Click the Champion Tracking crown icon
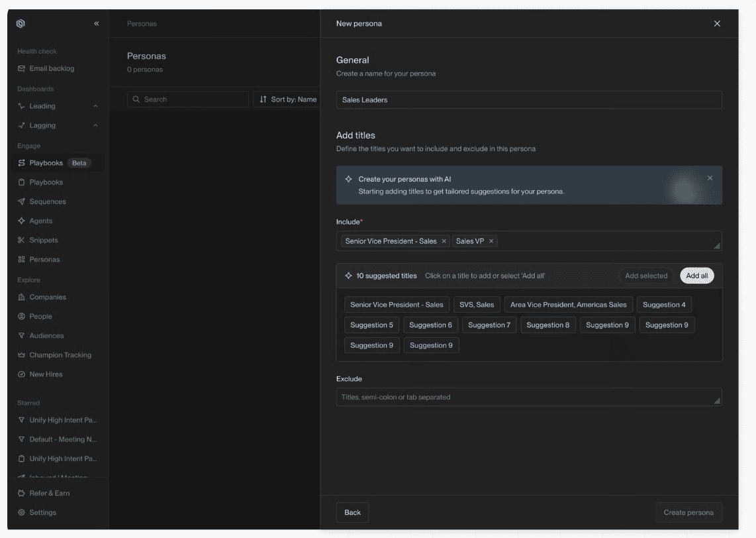756x538 pixels. click(21, 355)
